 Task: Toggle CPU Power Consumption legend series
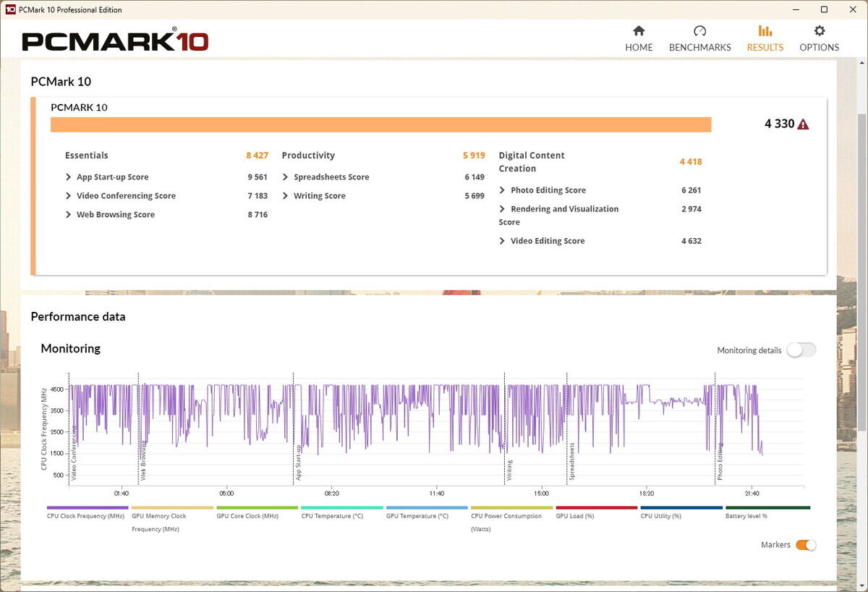tap(511, 520)
